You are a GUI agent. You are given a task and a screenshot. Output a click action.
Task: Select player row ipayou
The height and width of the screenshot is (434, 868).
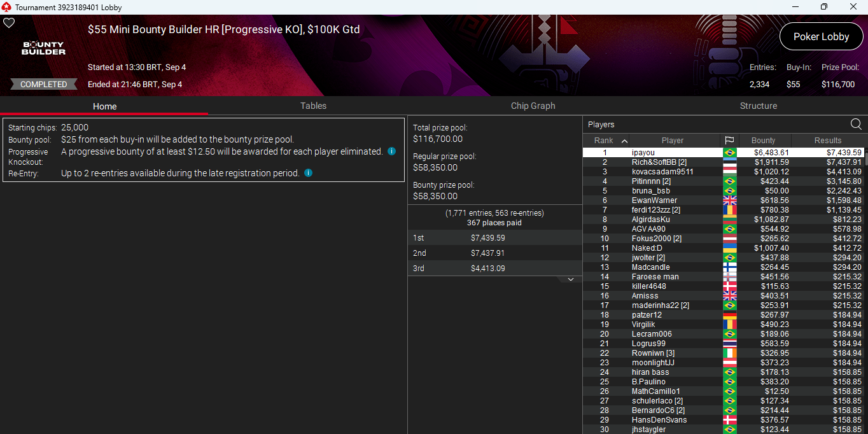[x=723, y=153]
